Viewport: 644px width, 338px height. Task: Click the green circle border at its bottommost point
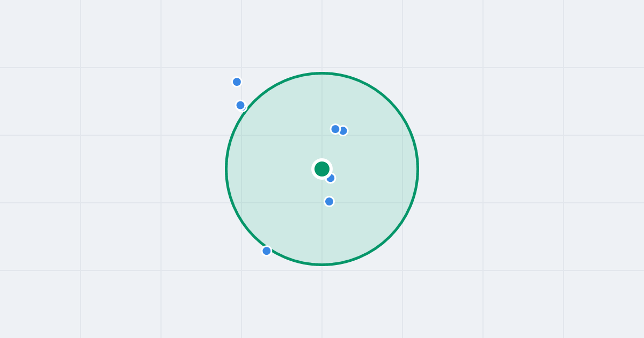(x=322, y=264)
